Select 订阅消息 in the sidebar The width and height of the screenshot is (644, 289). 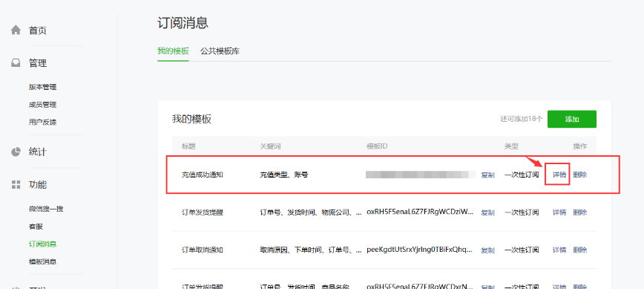click(42, 244)
